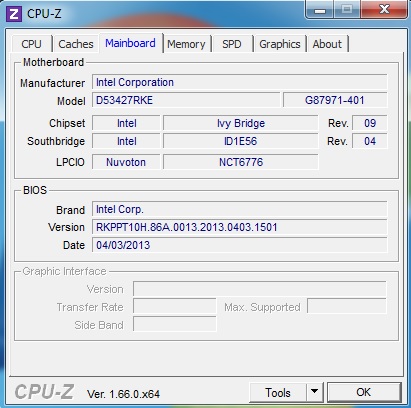Click the model value D53427RKE

186,100
